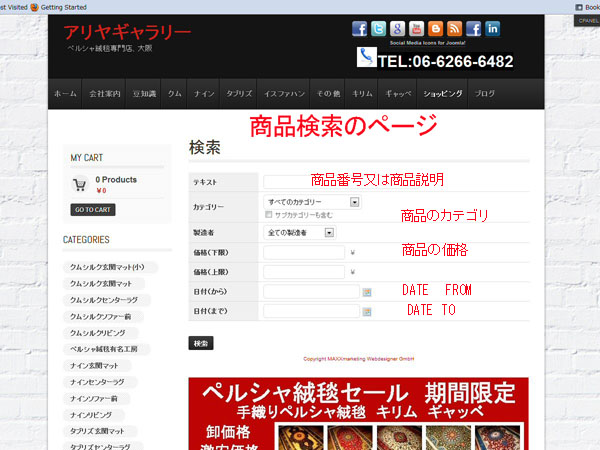Open calendar picker for 日付(まで) field

click(367, 312)
